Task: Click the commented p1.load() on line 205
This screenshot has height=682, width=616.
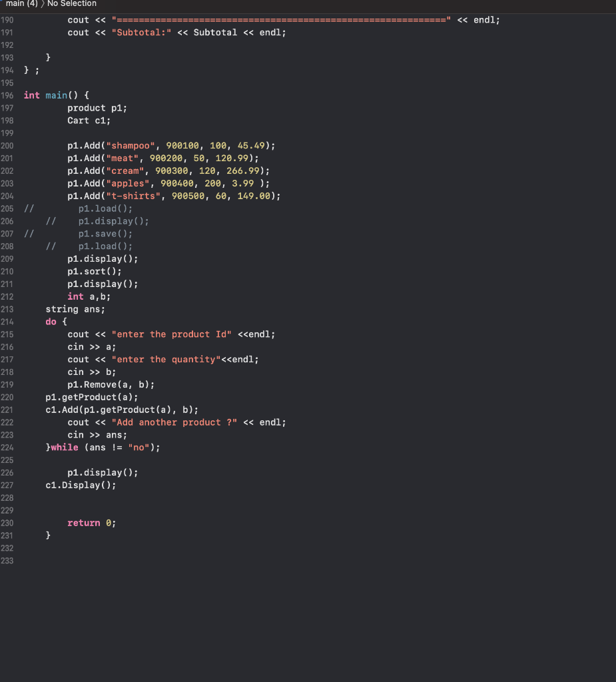Action: pos(105,208)
